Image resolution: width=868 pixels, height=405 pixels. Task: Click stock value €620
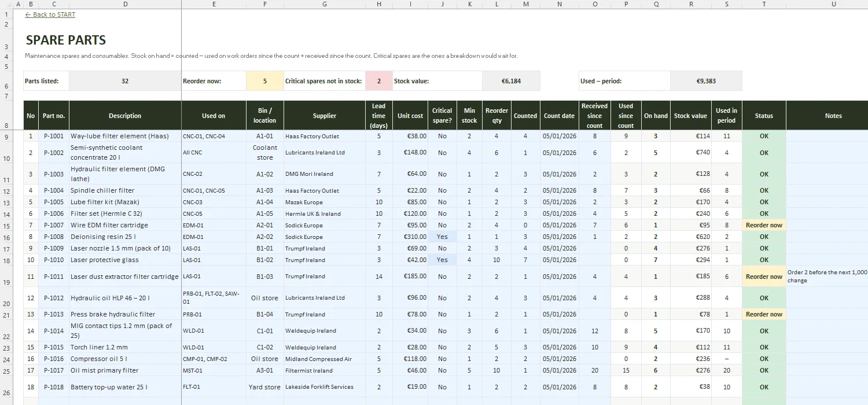[690, 237]
